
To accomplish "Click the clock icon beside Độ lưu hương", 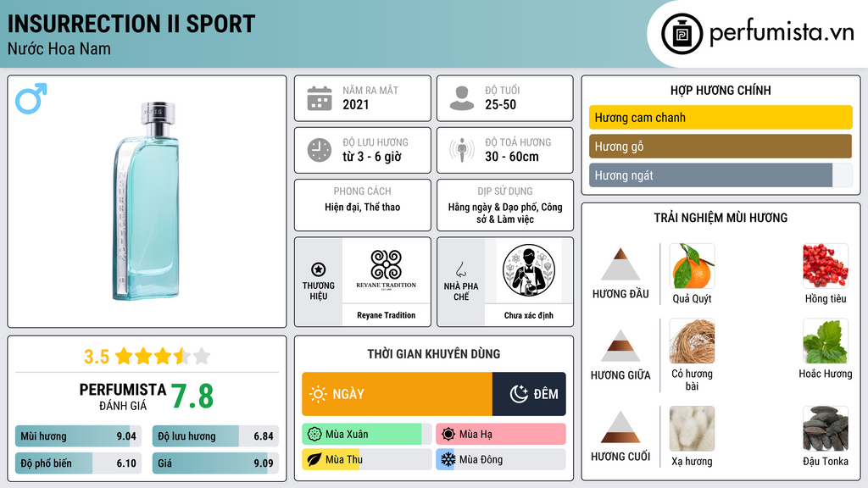I will coord(320,150).
